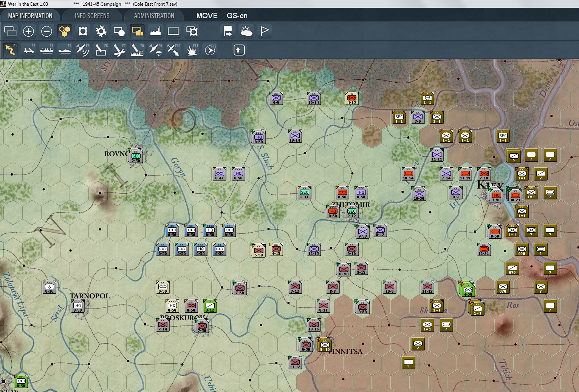The height and width of the screenshot is (392, 579).
Task: Select Bomb Unit mode (F6)
Action: (101, 50)
